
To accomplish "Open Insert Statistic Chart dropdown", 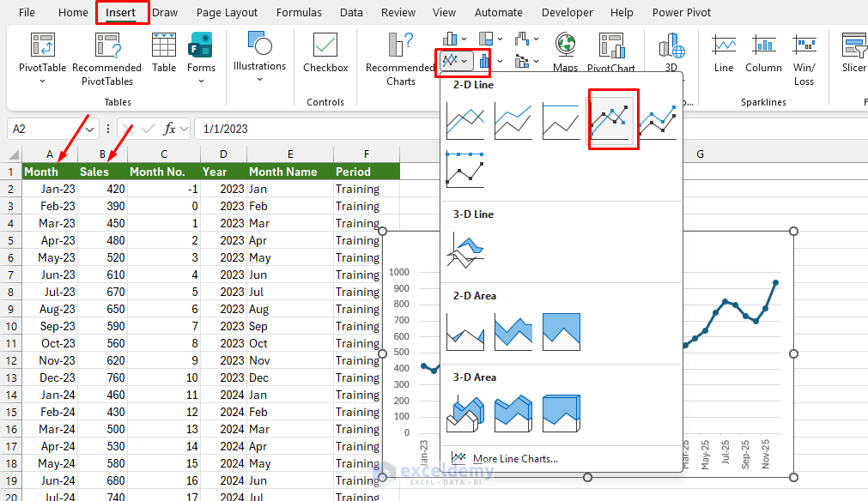I will coord(491,61).
